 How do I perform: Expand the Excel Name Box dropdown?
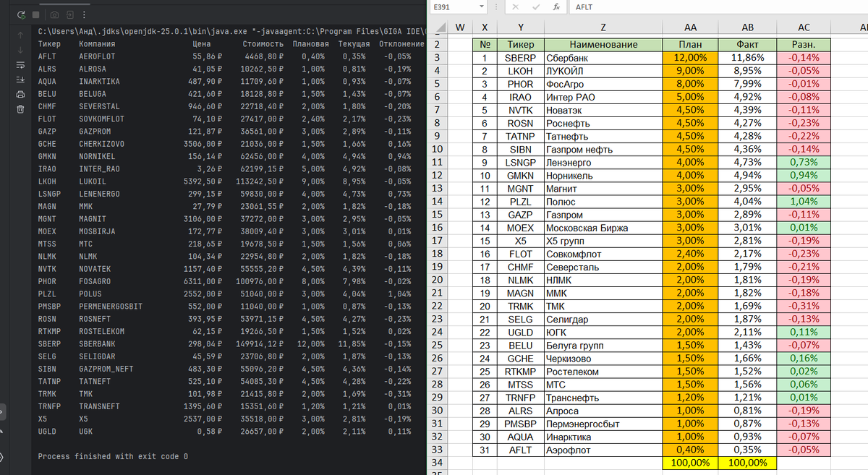click(481, 7)
